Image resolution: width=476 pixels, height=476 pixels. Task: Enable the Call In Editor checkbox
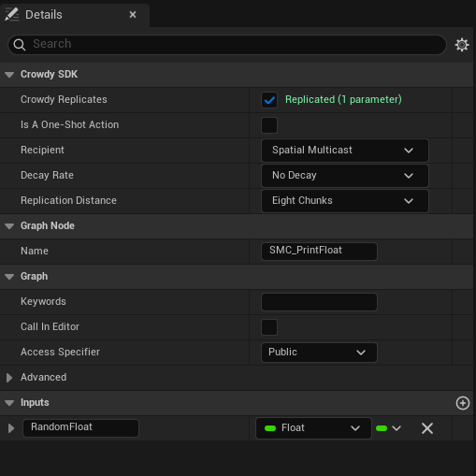coord(269,327)
